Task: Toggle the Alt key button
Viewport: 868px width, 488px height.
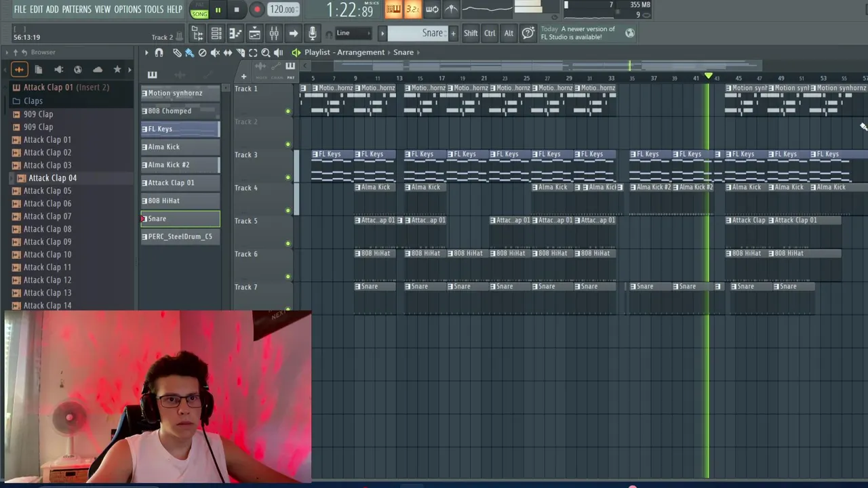Action: [509, 33]
